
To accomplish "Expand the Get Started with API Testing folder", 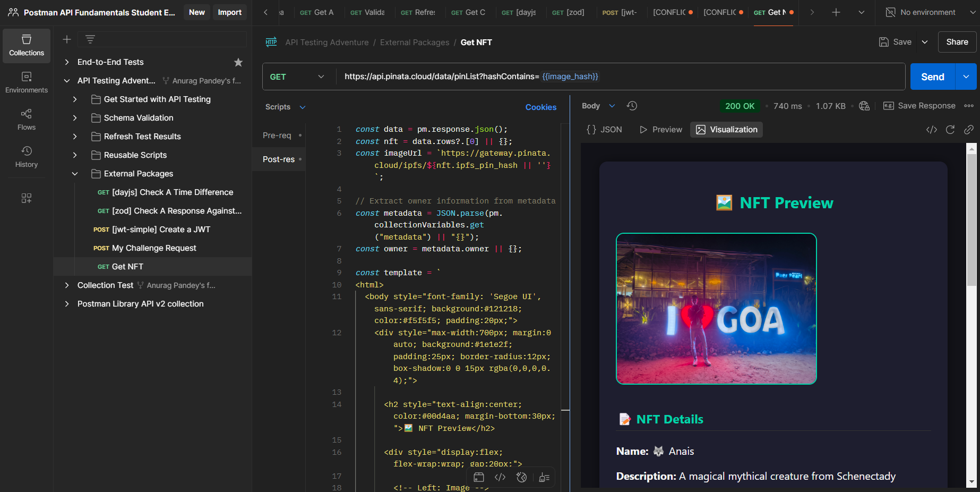I will point(75,99).
